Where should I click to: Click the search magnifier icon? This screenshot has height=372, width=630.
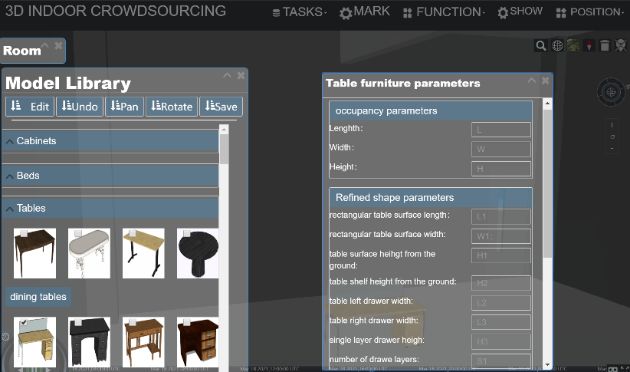[x=541, y=46]
